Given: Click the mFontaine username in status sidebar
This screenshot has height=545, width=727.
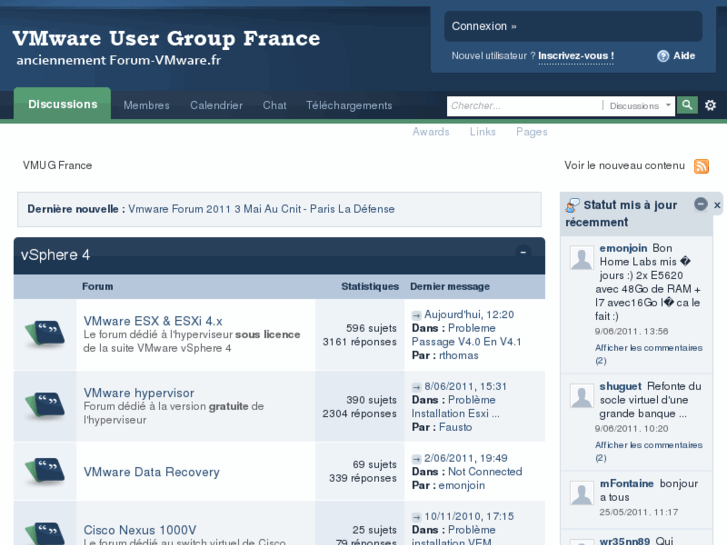Looking at the screenshot, I should coord(626,484).
